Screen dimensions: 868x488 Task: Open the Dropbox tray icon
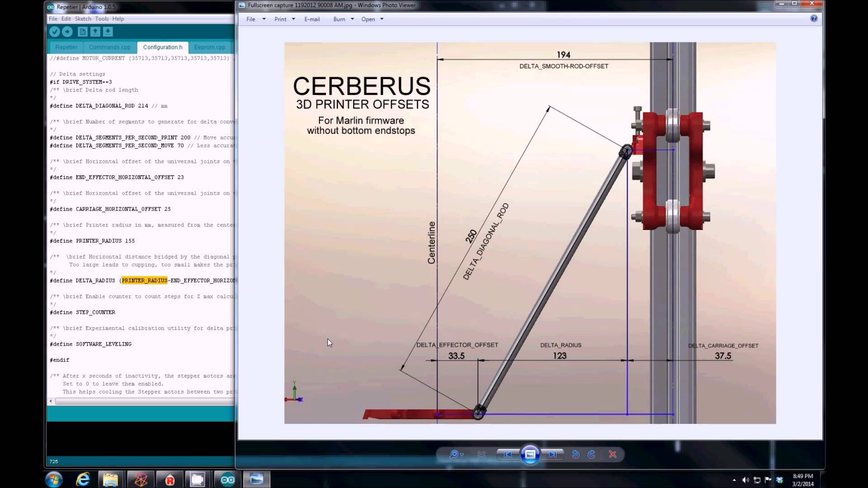(779, 480)
